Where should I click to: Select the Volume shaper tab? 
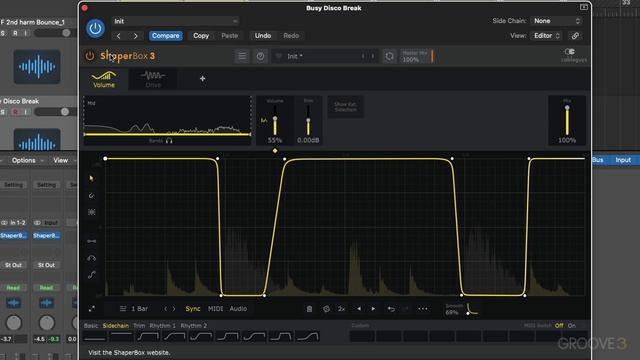coord(104,79)
